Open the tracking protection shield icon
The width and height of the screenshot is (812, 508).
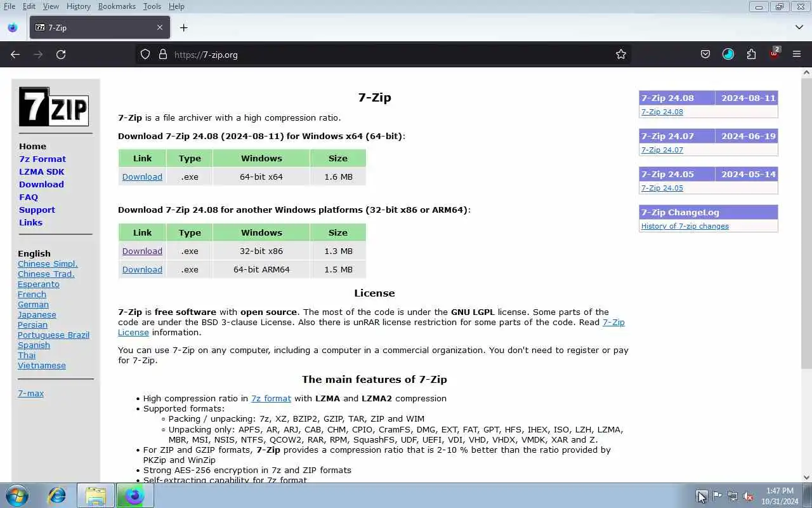pyautogui.click(x=145, y=55)
